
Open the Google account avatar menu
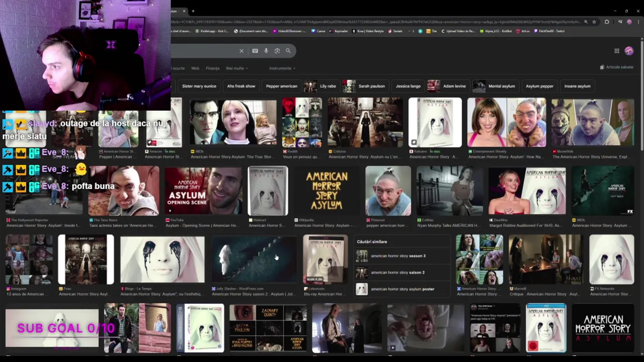coord(629,51)
